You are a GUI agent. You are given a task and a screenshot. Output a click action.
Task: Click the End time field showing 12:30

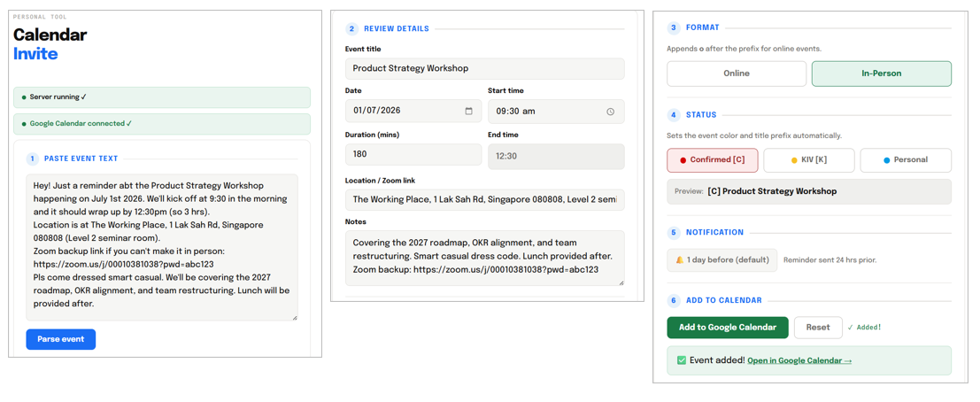[556, 157]
